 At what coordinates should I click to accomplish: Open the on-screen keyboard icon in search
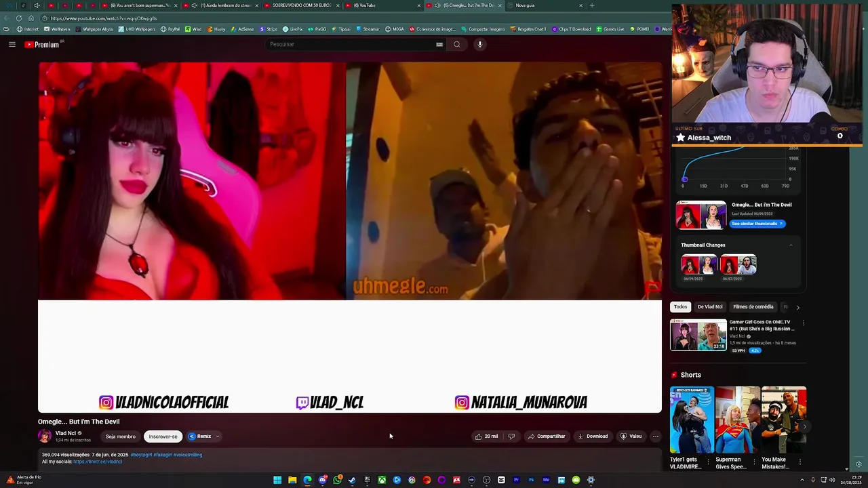click(x=439, y=44)
